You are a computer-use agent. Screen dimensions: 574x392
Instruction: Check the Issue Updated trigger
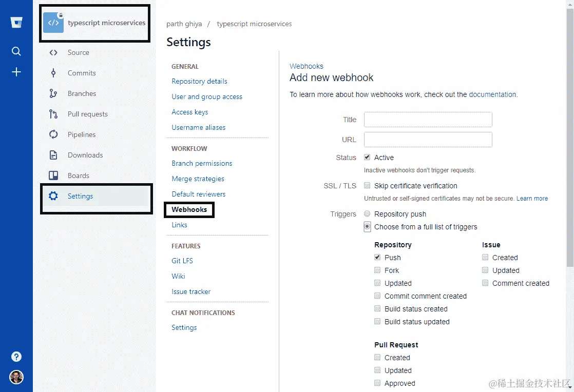click(485, 270)
